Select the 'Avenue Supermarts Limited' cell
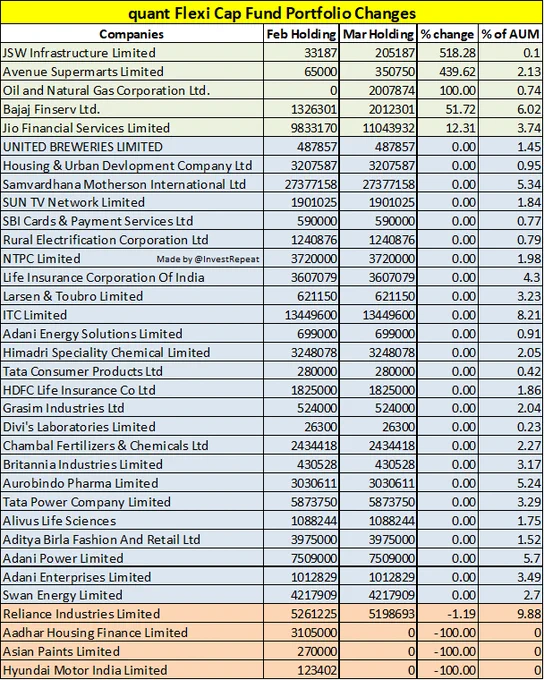This screenshot has height=680, width=544. point(132,72)
